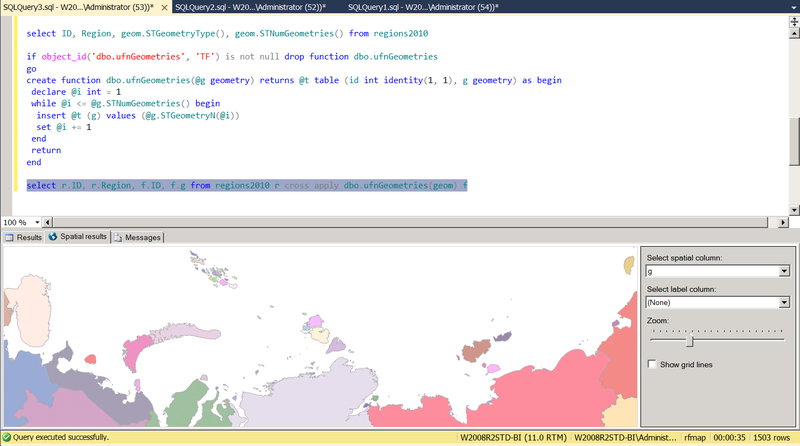Click the editor scroll down arrow

click(794, 210)
